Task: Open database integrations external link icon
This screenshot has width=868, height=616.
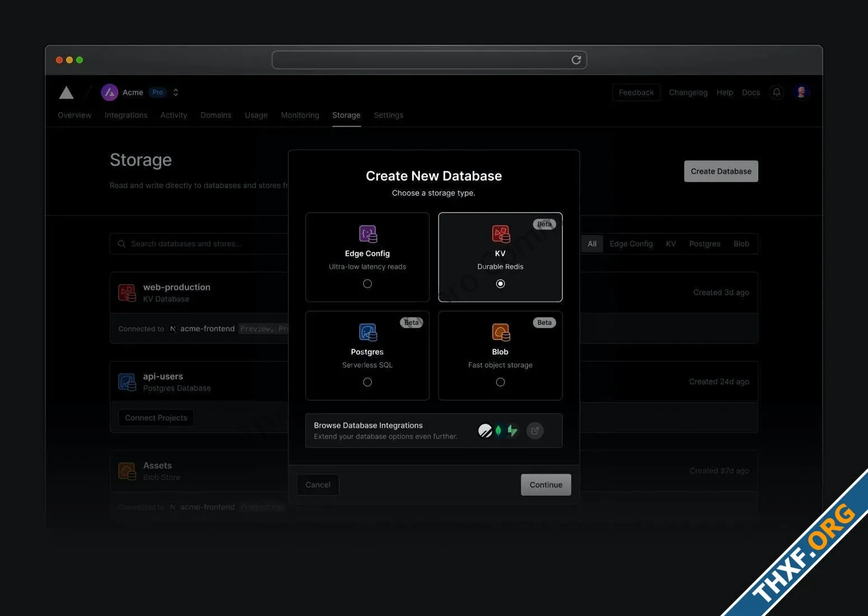Action: [x=535, y=431]
